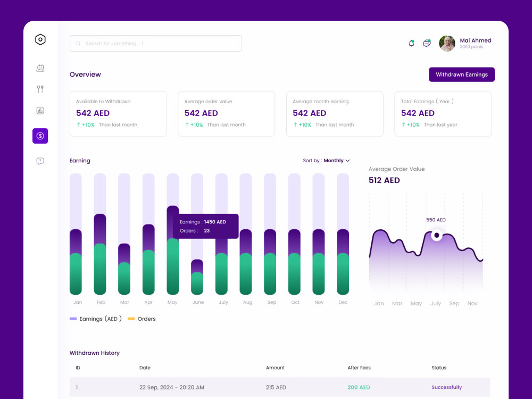Select the earnings dollar sidebar icon
Screen dimensions: 532x399
(40, 136)
